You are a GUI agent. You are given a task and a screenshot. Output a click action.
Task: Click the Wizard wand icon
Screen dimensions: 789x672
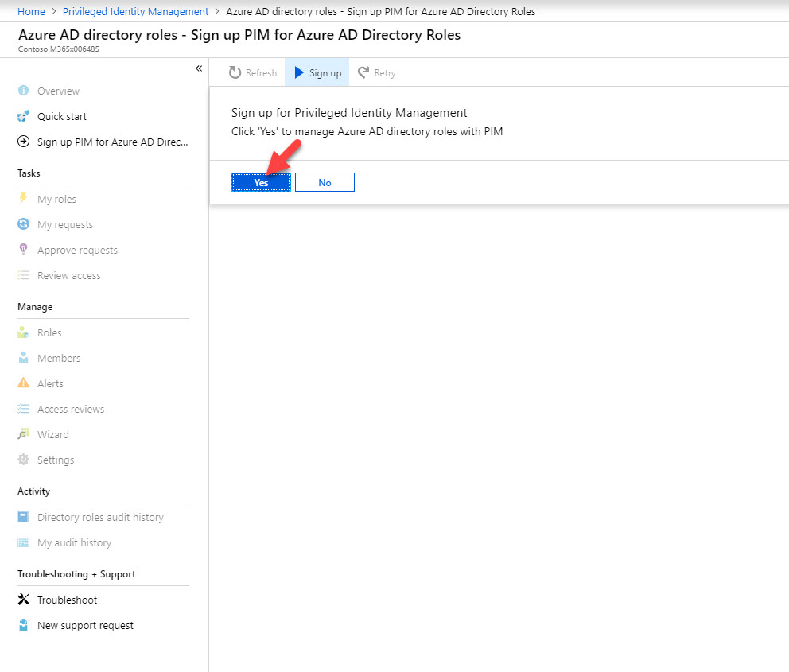[x=23, y=433]
